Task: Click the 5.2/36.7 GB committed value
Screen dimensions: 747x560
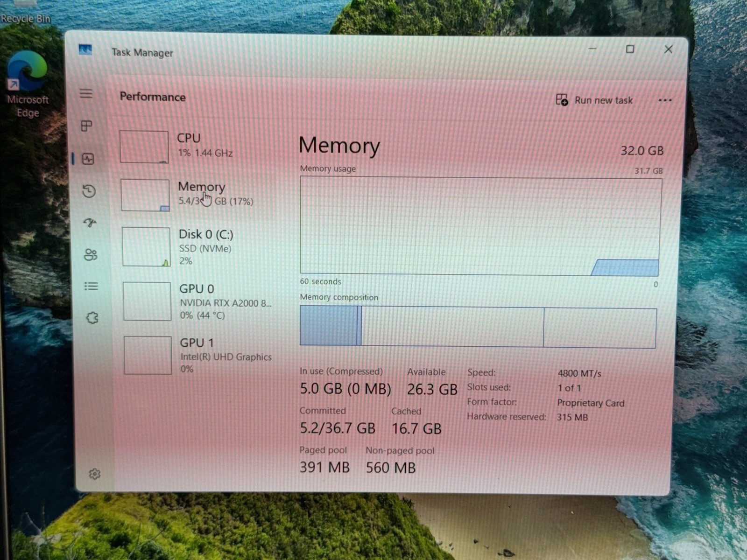Action: pyautogui.click(x=338, y=428)
